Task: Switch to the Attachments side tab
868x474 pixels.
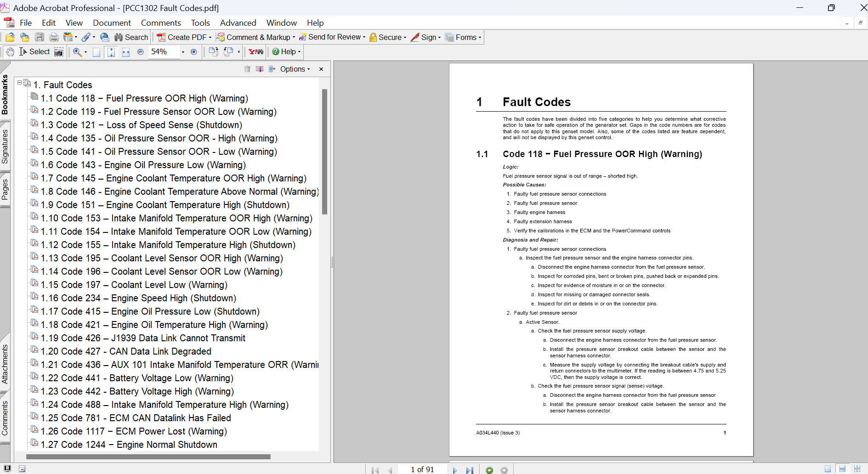Action: click(5, 364)
